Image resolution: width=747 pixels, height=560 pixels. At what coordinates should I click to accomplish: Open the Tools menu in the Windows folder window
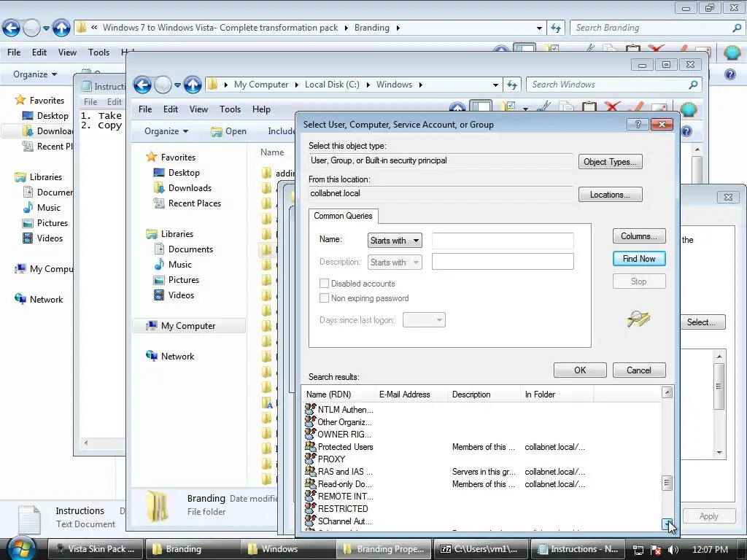[x=230, y=109]
